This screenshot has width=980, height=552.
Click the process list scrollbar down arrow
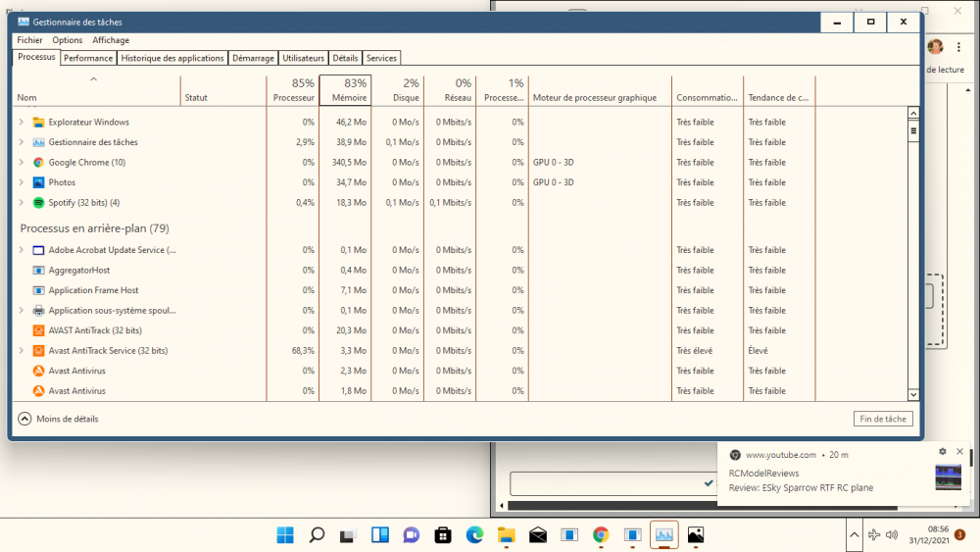click(913, 394)
